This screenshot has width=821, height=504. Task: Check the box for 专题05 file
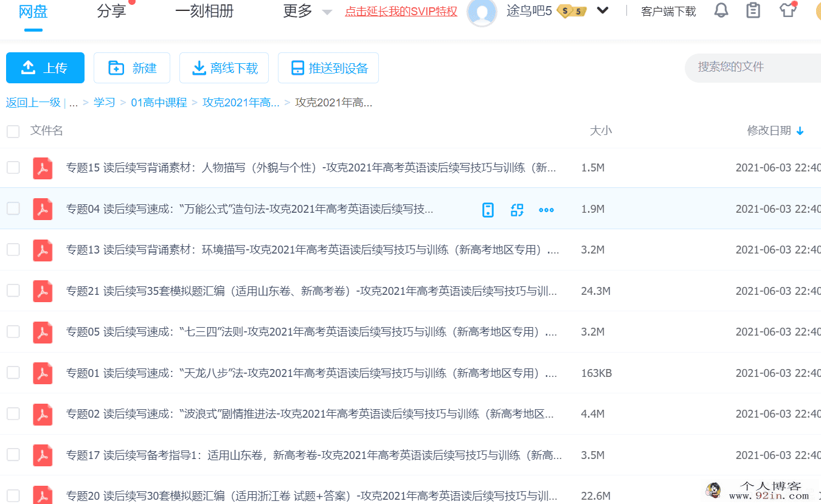click(13, 331)
